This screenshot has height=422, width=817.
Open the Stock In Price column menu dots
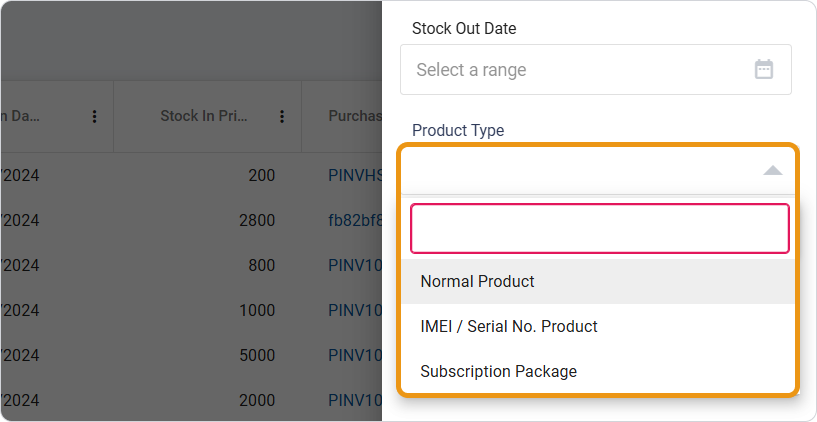283,117
